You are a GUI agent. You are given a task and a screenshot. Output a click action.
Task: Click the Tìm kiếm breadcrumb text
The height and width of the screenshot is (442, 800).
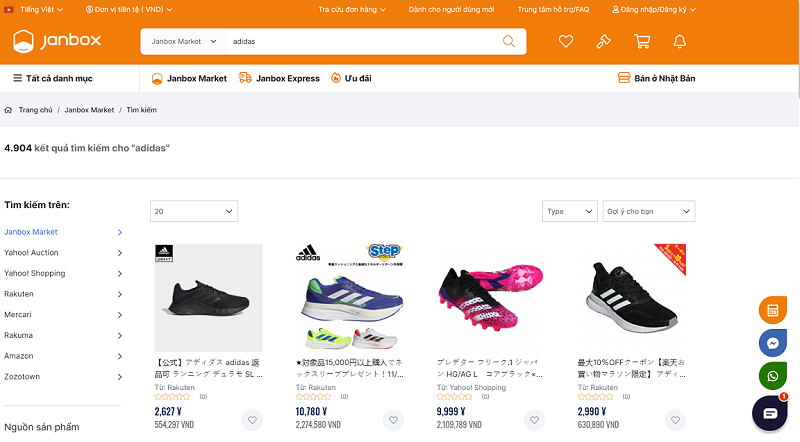click(x=141, y=110)
